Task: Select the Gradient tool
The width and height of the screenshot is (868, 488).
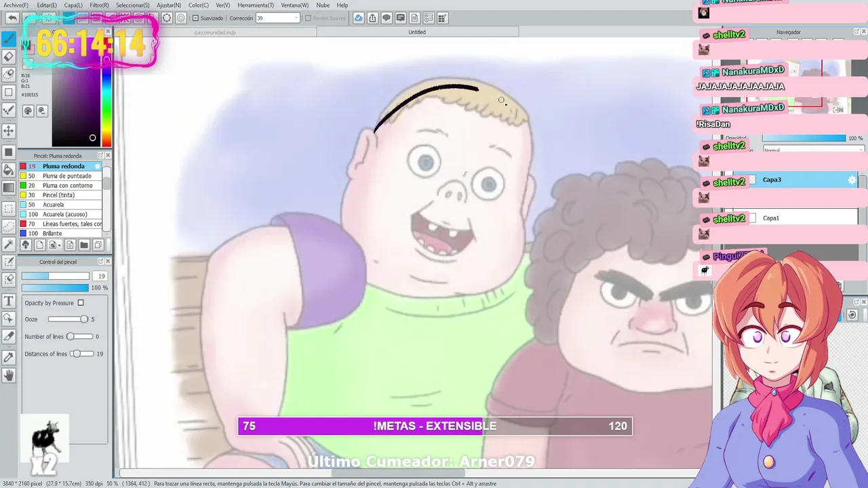Action: pos(9,188)
